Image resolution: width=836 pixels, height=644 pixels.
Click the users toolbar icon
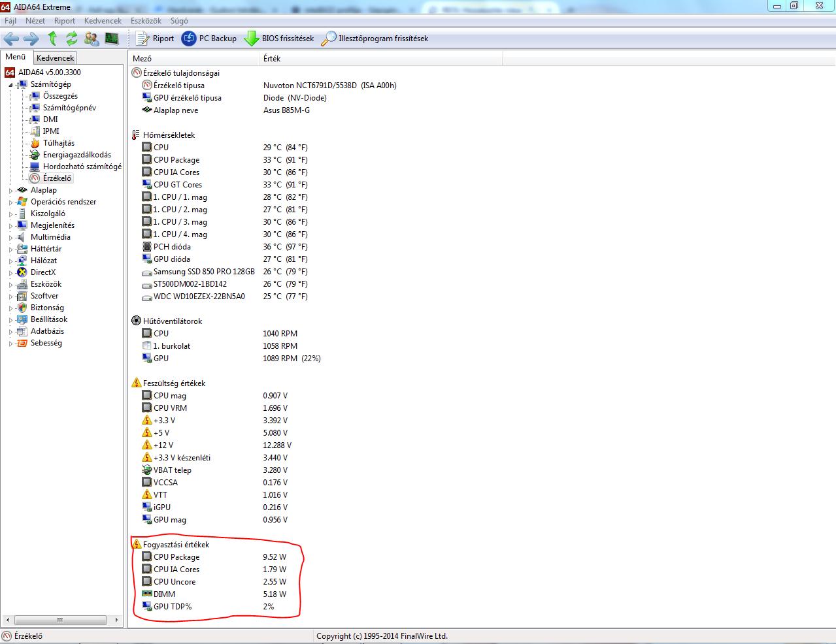pos(92,39)
